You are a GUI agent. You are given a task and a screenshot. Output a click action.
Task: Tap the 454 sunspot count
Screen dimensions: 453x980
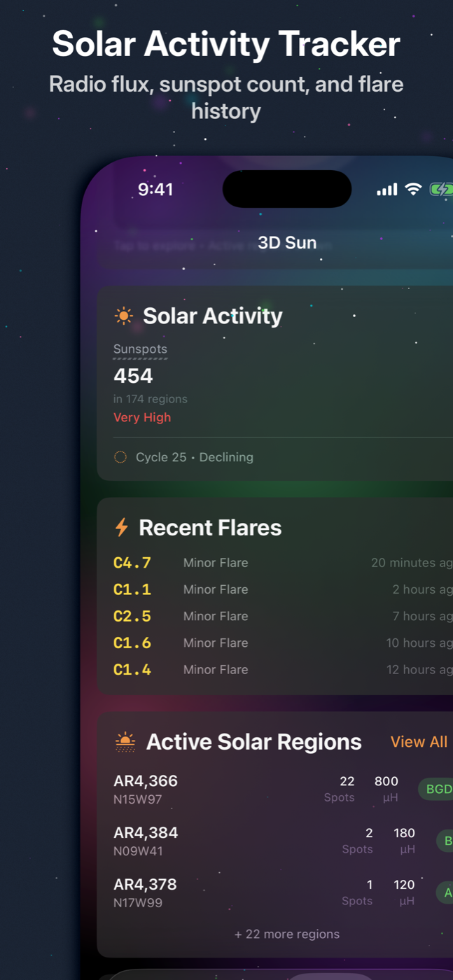coord(133,375)
